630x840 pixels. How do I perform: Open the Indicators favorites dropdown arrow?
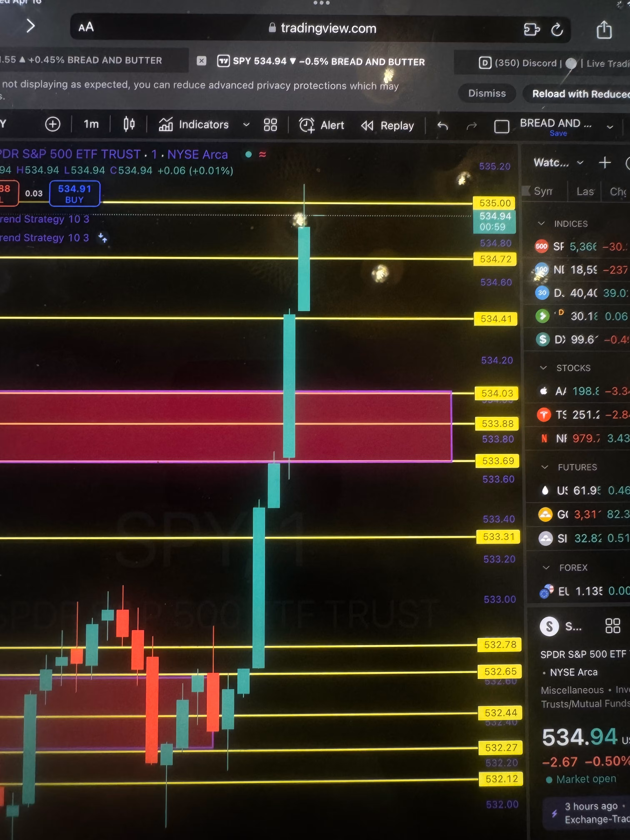coord(246,125)
